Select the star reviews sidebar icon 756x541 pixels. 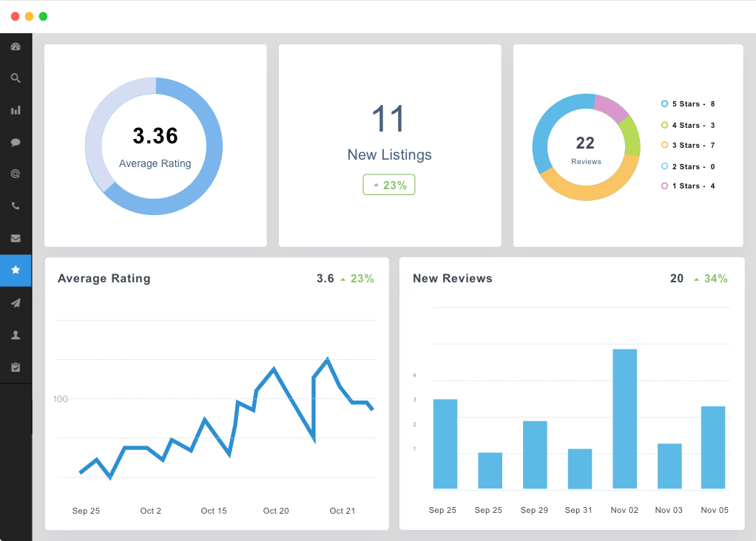[x=16, y=270]
